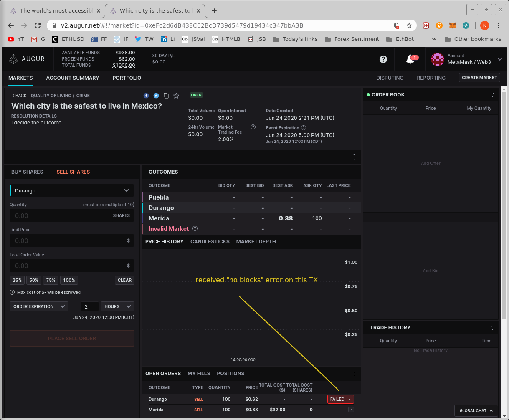Screen dimensions: 509x420
Task: Collapse the Order Book panel
Action: [x=493, y=95]
